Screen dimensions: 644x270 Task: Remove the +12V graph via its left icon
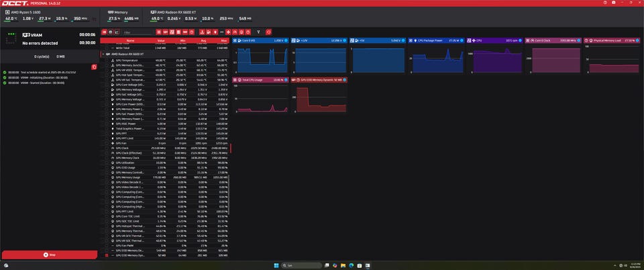pyautogui.click(x=294, y=41)
